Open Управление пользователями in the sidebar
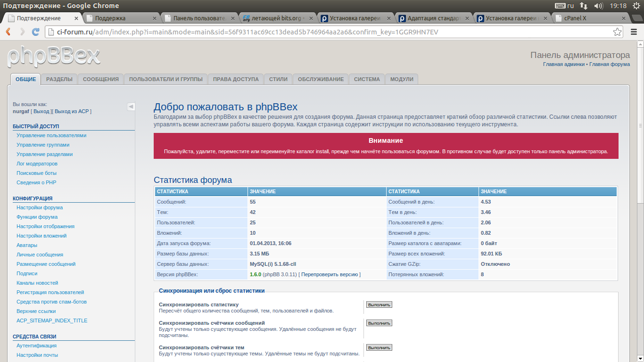Image resolution: width=644 pixels, height=362 pixels. click(51, 135)
